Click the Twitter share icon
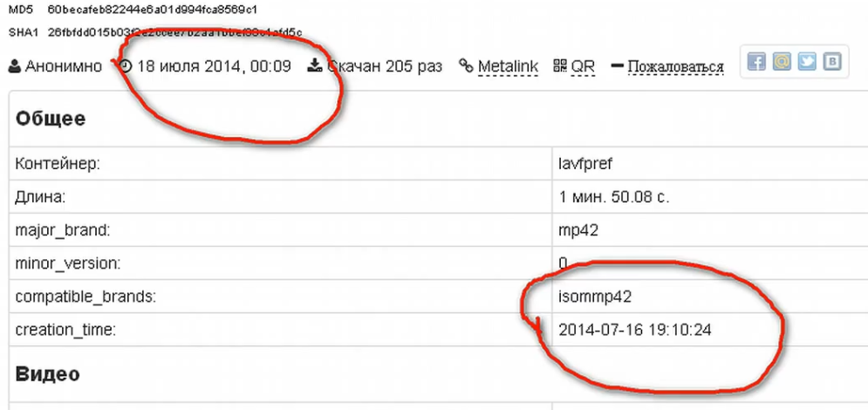This screenshot has width=868, height=410. click(x=807, y=63)
